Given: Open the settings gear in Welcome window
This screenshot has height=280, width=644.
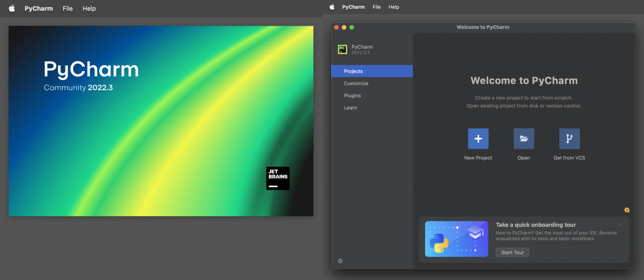Looking at the screenshot, I should pos(340,261).
